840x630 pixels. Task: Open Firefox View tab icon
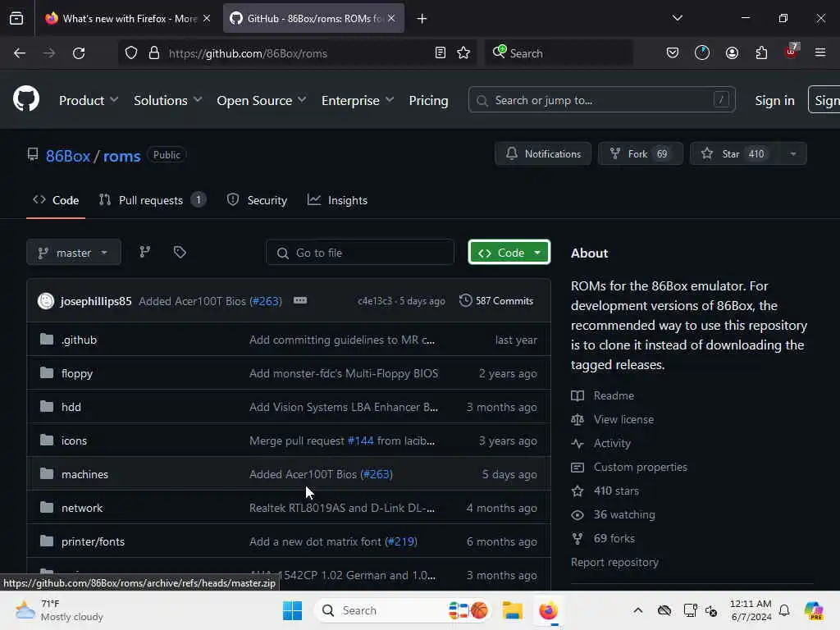pyautogui.click(x=16, y=18)
